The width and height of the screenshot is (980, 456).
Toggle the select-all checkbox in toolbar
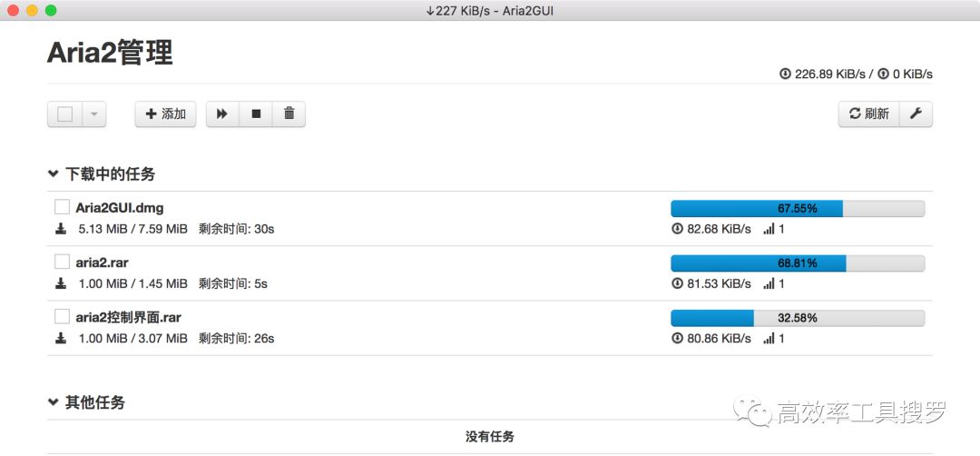(65, 114)
